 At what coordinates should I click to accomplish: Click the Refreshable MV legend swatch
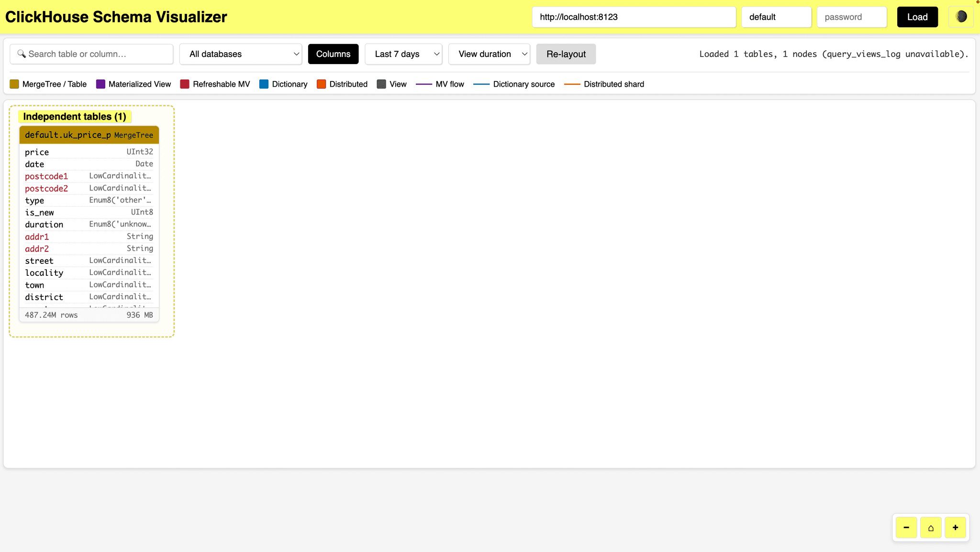point(185,84)
